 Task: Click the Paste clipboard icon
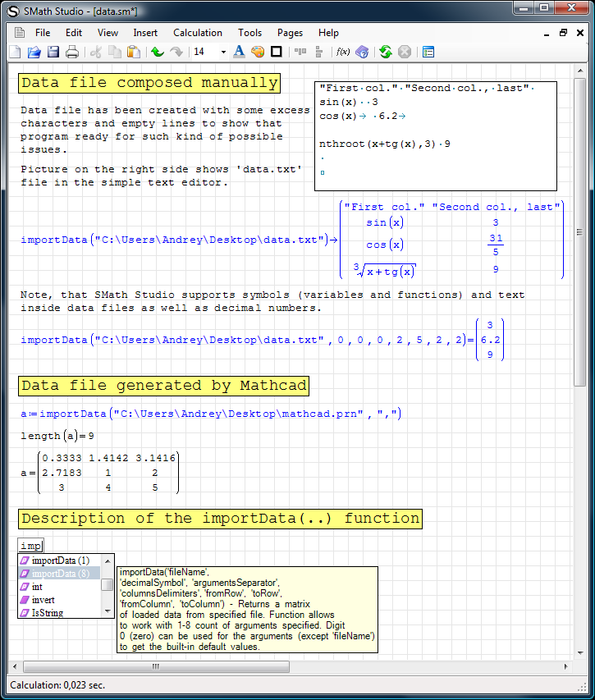point(133,53)
